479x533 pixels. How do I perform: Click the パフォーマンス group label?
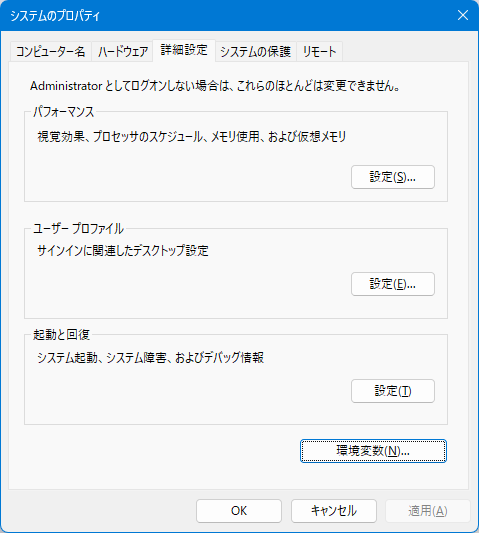click(x=64, y=112)
